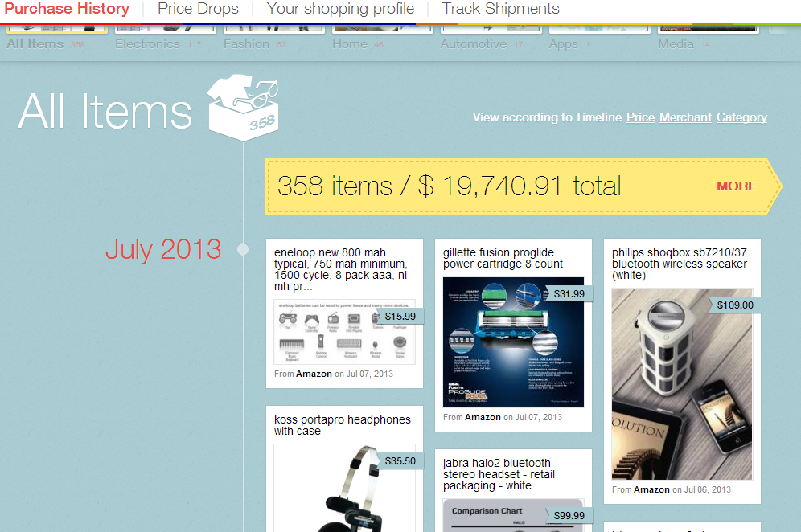The height and width of the screenshot is (532, 801).
Task: Open the Purchase History tab
Action: click(x=67, y=9)
